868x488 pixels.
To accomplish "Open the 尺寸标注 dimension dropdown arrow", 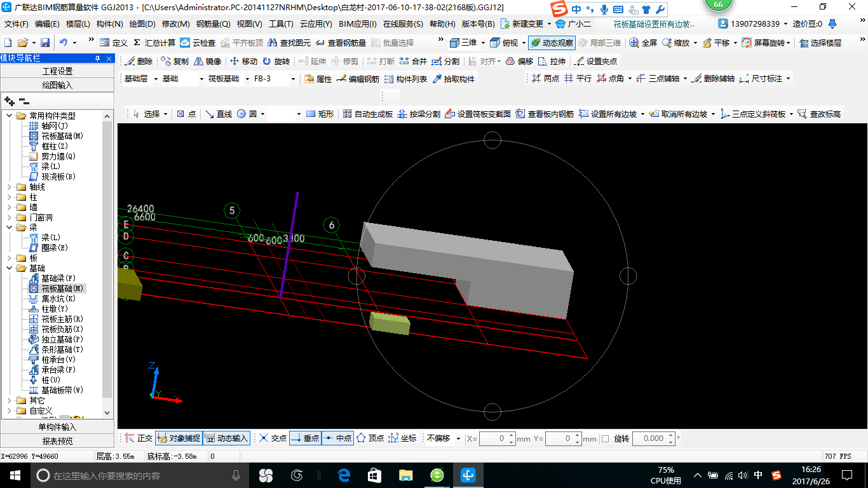I will tap(789, 79).
